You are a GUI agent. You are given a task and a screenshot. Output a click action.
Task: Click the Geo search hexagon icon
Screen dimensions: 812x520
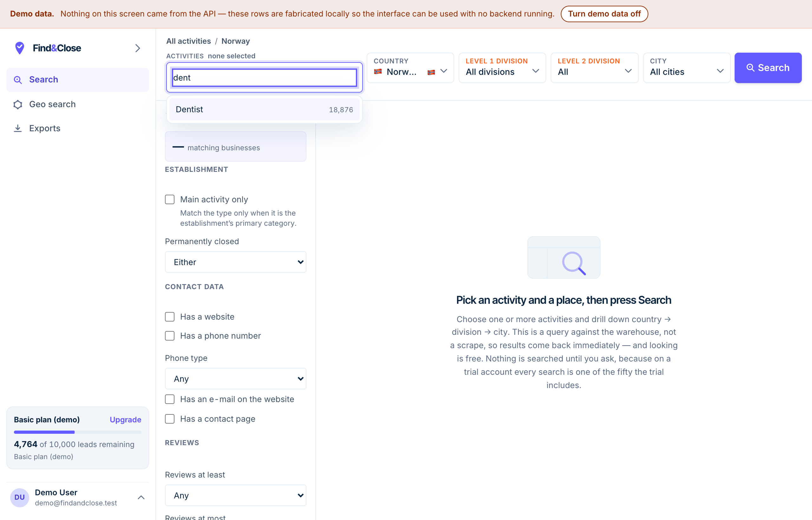(x=17, y=104)
